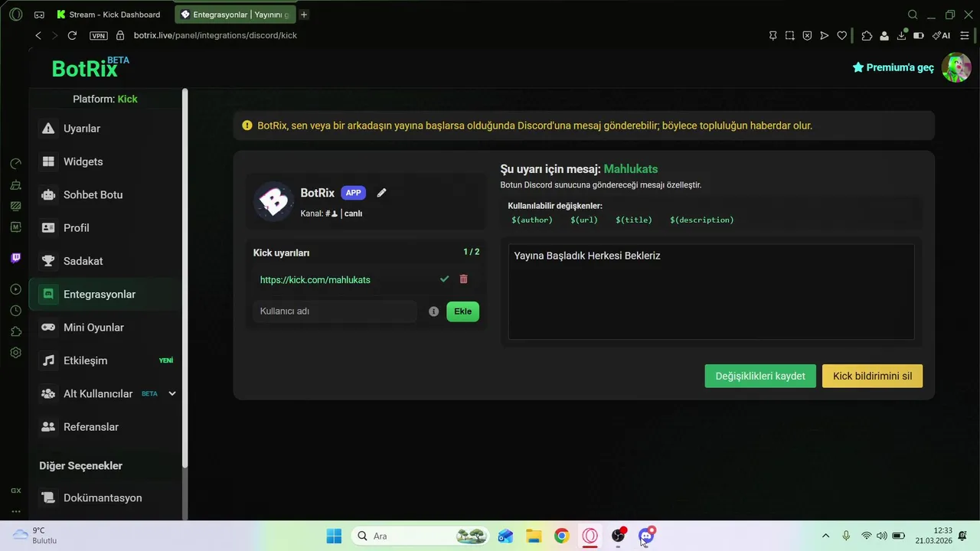Open File Explorer from the taskbar
This screenshot has width=980, height=551.
(x=534, y=536)
